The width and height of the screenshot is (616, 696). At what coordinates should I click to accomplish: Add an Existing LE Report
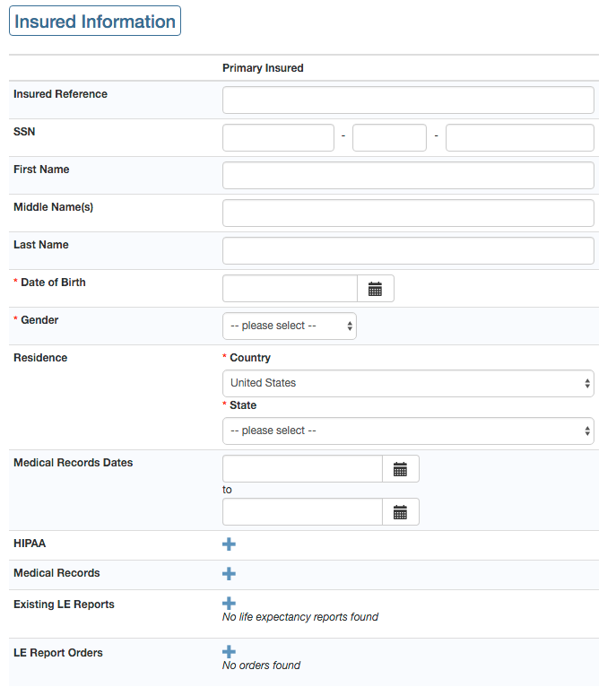click(229, 604)
